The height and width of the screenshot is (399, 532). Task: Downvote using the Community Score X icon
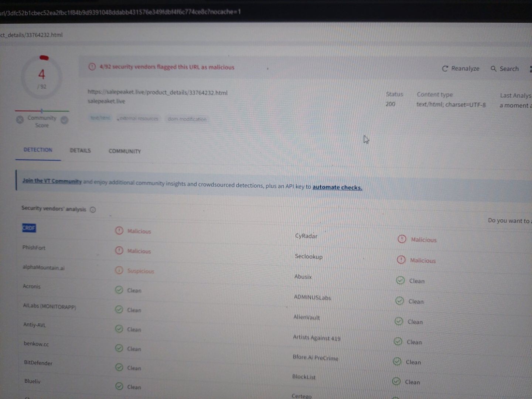(20, 119)
